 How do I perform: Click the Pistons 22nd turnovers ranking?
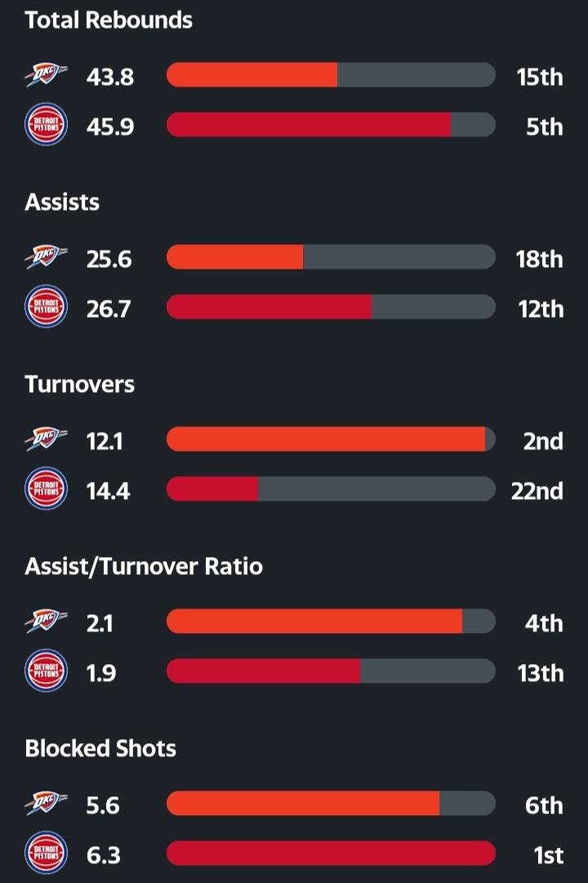[537, 491]
